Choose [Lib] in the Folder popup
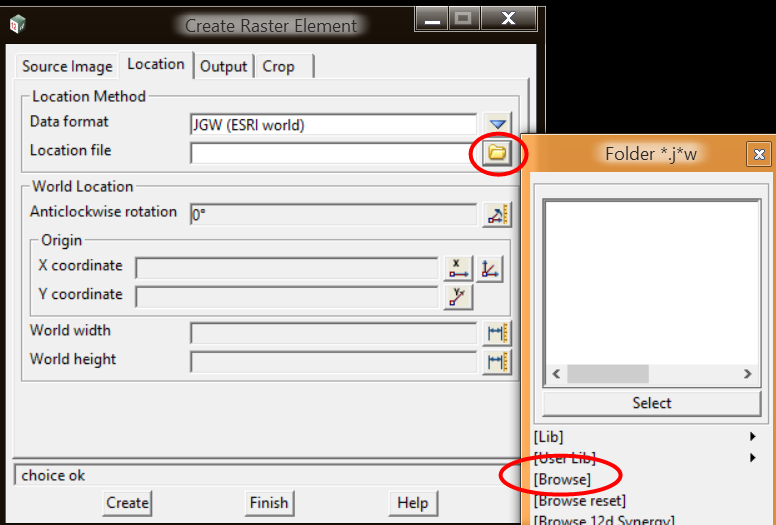 point(548,436)
